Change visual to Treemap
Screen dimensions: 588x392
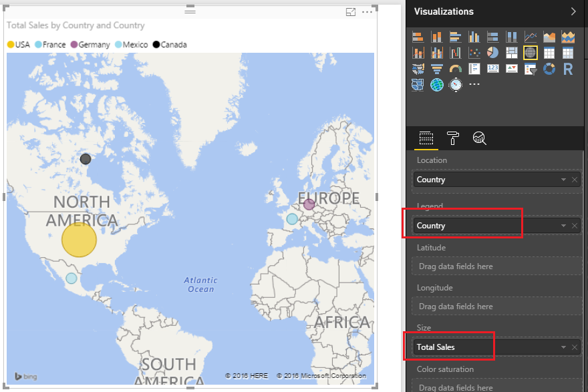(x=512, y=53)
